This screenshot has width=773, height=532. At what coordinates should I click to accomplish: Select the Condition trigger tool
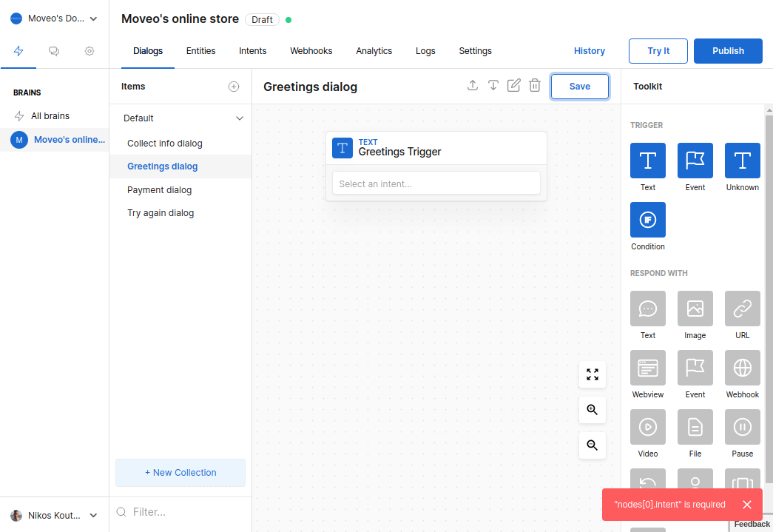point(648,220)
